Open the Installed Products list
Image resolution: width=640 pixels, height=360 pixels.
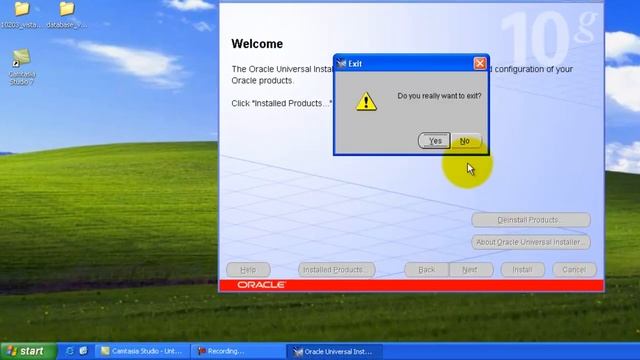point(336,270)
